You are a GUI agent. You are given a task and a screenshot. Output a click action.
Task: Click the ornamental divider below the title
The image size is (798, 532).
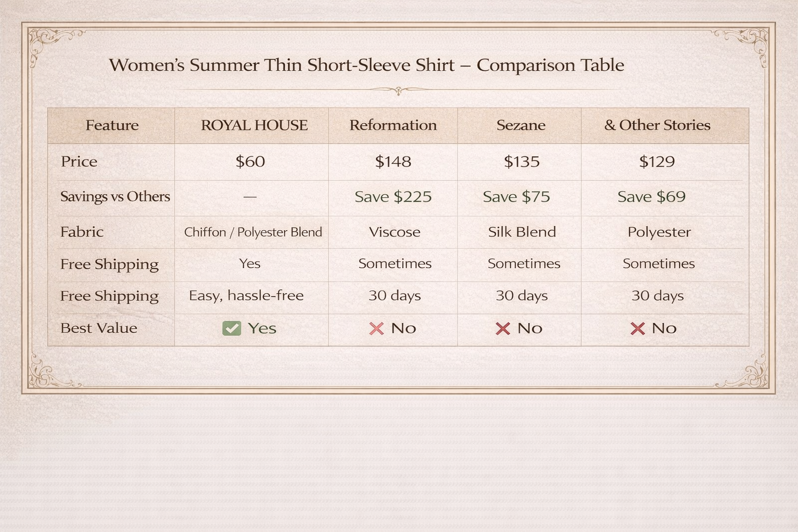pyautogui.click(x=398, y=91)
